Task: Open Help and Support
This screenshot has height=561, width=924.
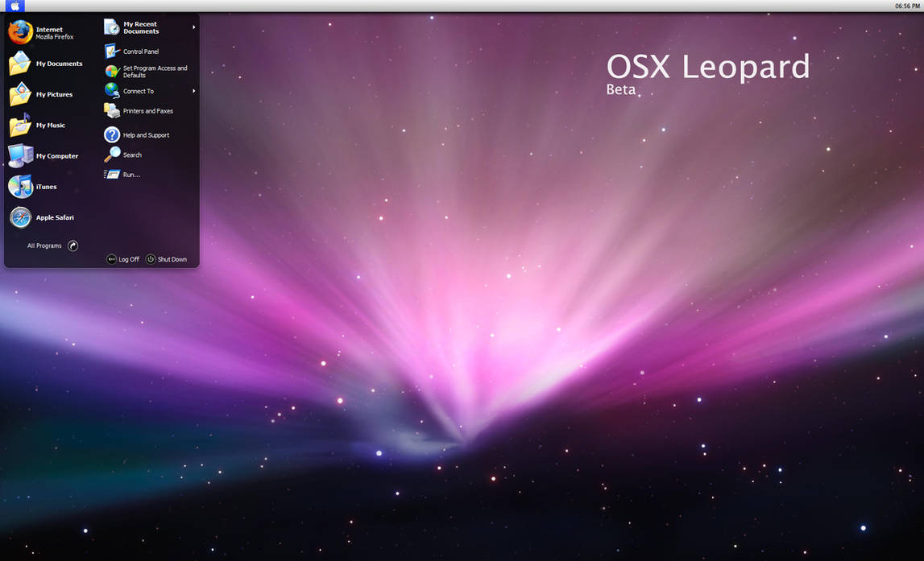Action: tap(145, 134)
